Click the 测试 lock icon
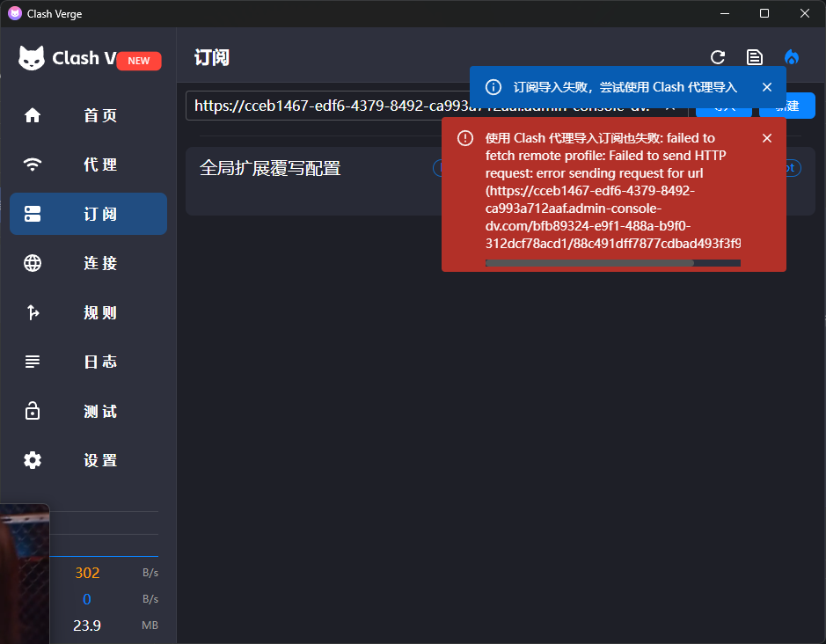Image resolution: width=826 pixels, height=644 pixels. coord(33,411)
